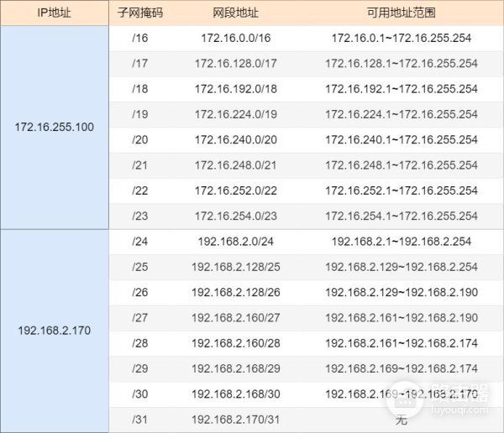
Task: Click the /24 subnet mask cell
Action: pos(139,241)
